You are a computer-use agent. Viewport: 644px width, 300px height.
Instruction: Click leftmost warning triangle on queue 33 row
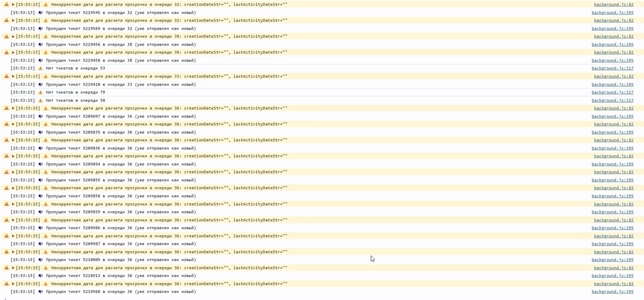tap(6, 76)
